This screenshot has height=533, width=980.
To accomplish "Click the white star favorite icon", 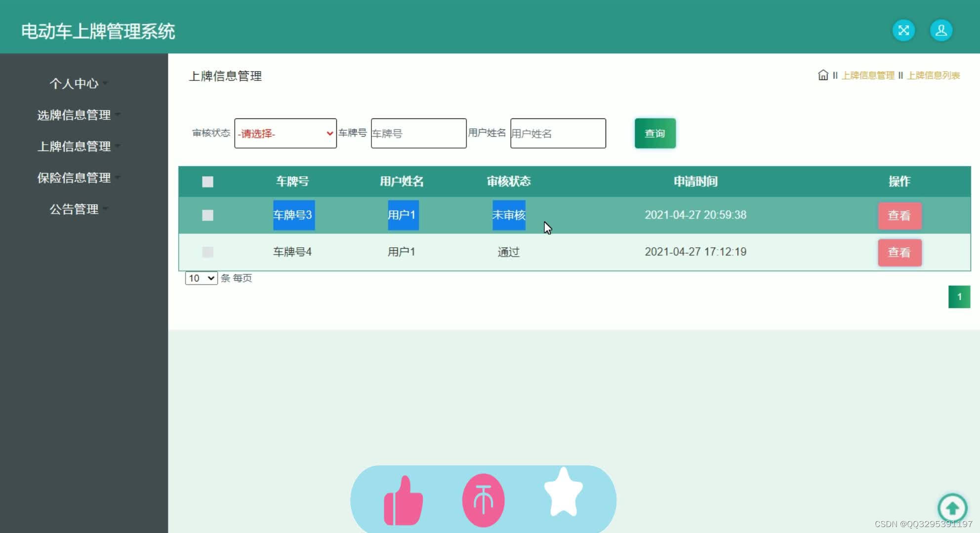I will coord(563,492).
